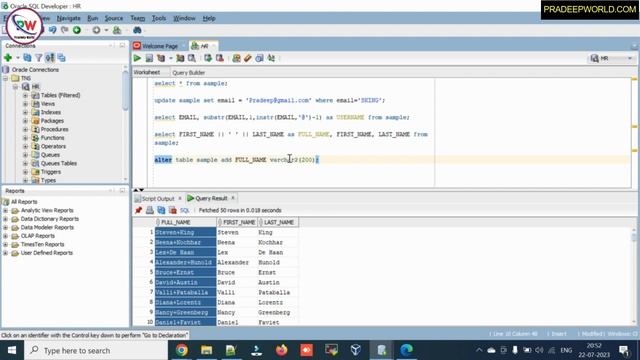This screenshot has width=640, height=360.
Task: Switch to the Welcome Page tab
Action: pyautogui.click(x=160, y=46)
